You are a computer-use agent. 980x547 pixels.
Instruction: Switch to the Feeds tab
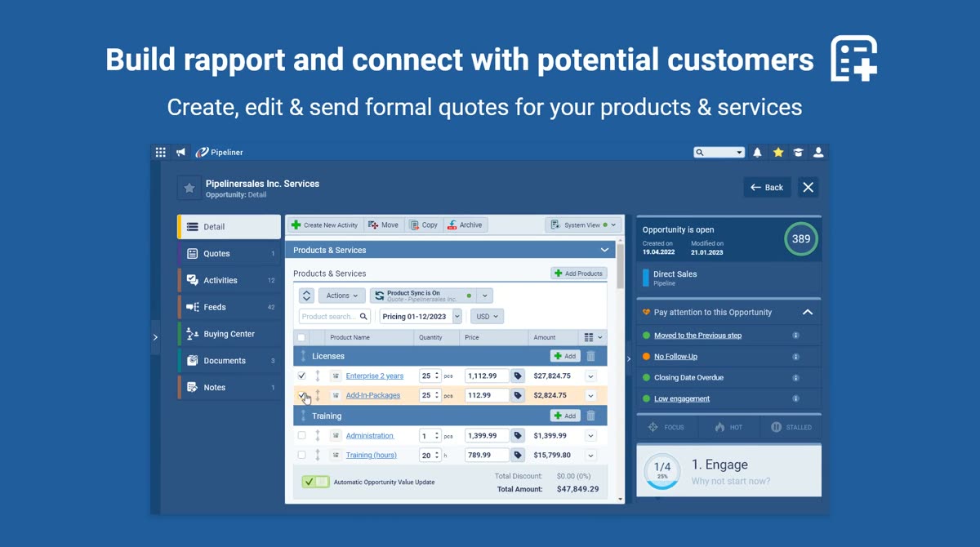pyautogui.click(x=229, y=307)
